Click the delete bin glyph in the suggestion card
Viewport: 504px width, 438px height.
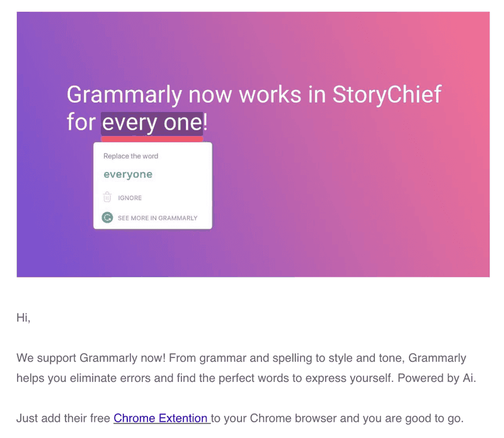point(106,198)
